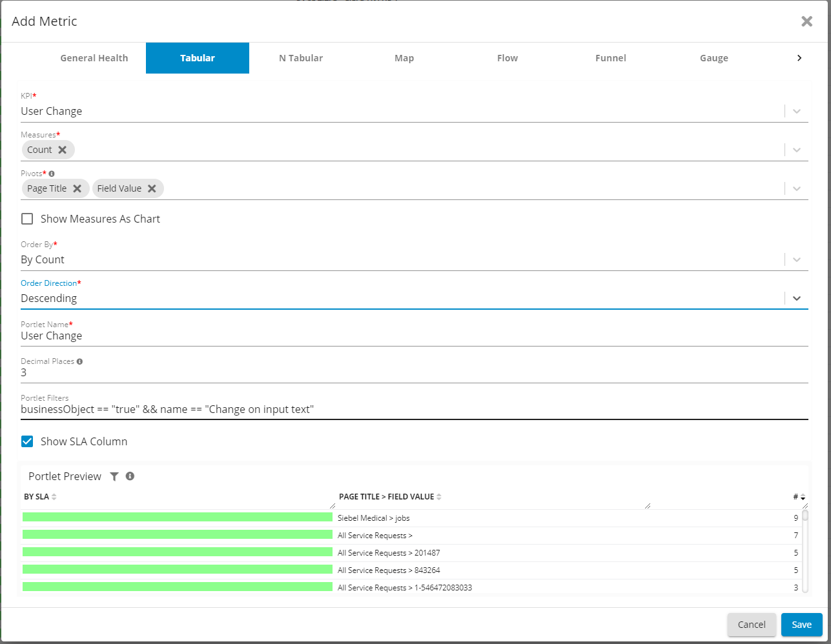Cancel adding the metric
Viewport: 831px width, 644px height.
pyautogui.click(x=752, y=625)
